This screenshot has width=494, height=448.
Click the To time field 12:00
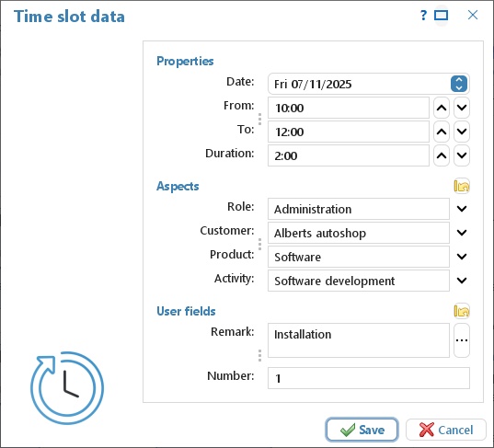coord(349,132)
